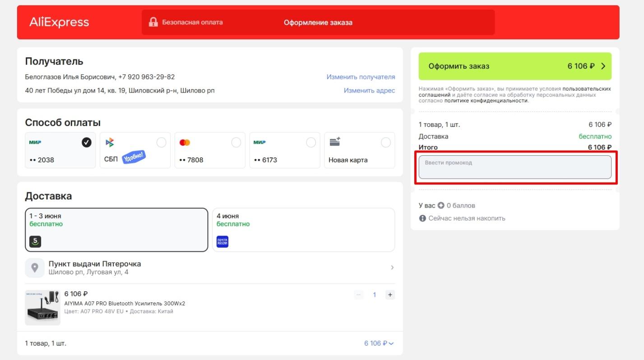The height and width of the screenshot is (360, 644).
Task: Click the МИР logo on card 2038
Action: pos(35,143)
